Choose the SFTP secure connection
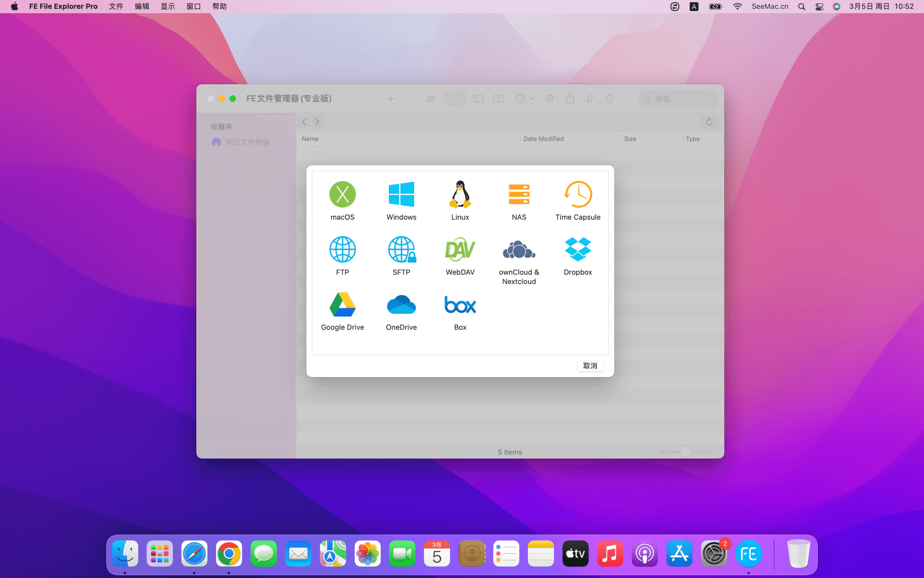 (x=401, y=250)
